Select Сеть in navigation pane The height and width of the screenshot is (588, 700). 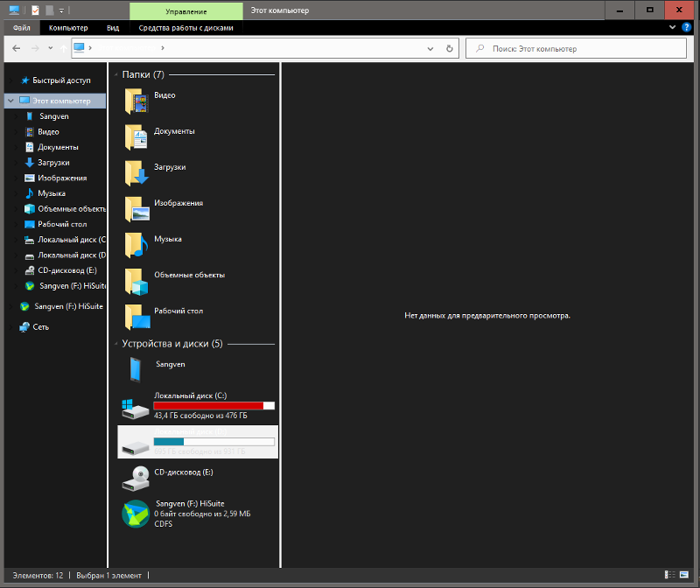point(41,327)
